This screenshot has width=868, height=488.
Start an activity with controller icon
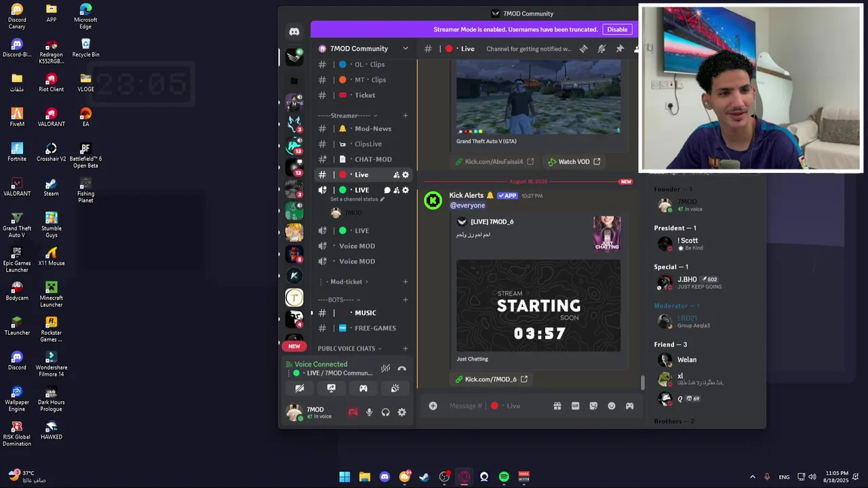click(x=363, y=388)
